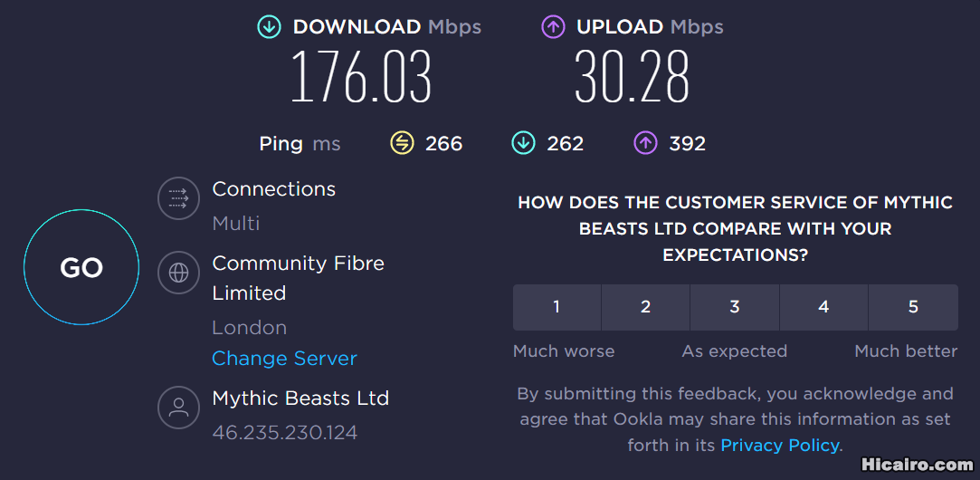Click the Multi connections setting
Screen dimensions: 980x480
pyautogui.click(x=236, y=223)
